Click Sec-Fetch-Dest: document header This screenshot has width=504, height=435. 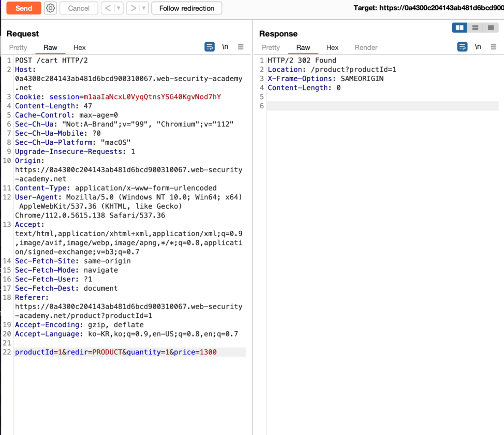pos(66,288)
